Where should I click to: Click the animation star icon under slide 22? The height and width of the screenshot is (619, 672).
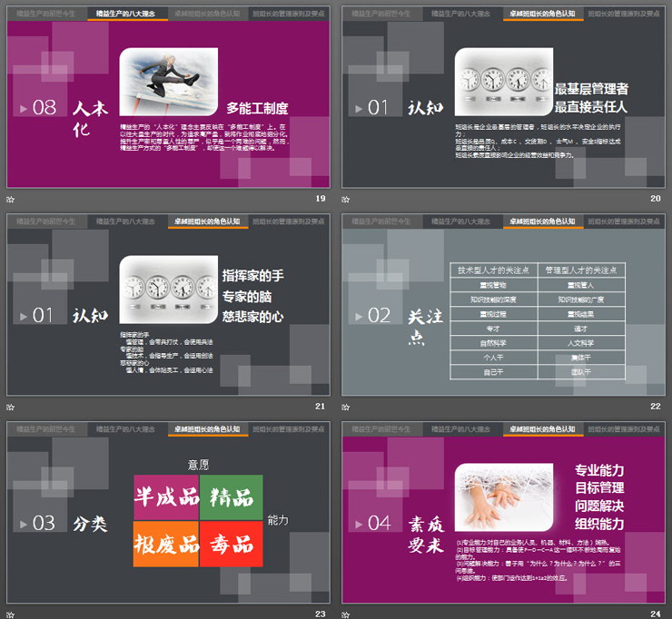pos(346,407)
